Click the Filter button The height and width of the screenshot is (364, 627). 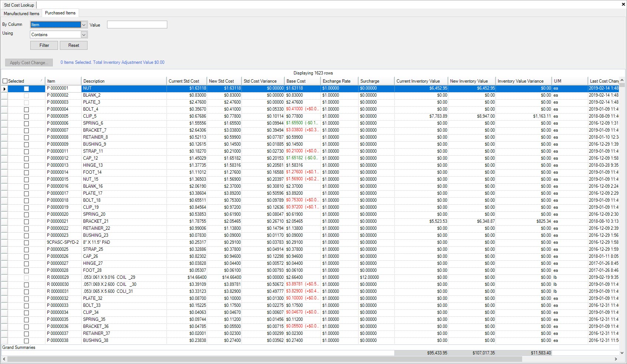44,45
